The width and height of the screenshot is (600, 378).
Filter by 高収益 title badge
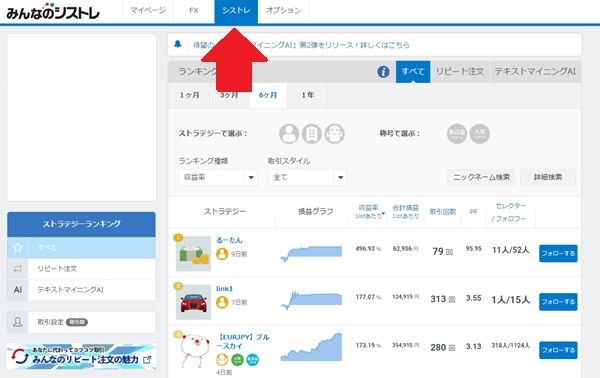point(457,134)
